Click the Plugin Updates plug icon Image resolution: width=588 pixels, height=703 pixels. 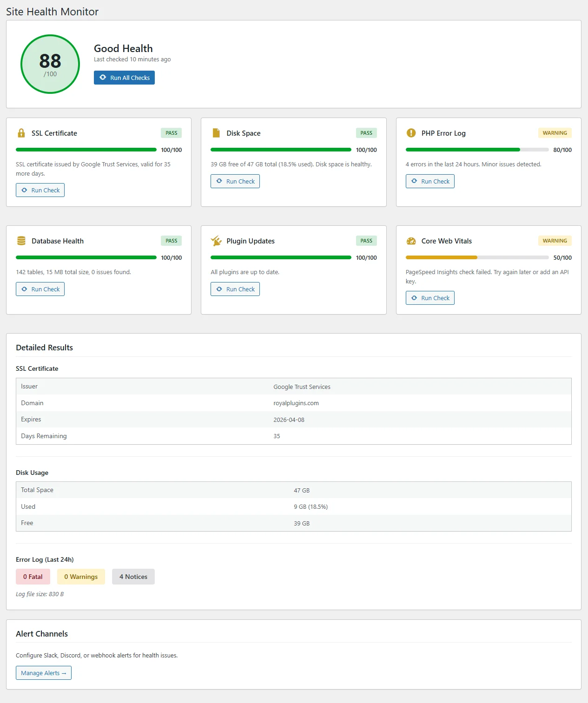(x=216, y=241)
